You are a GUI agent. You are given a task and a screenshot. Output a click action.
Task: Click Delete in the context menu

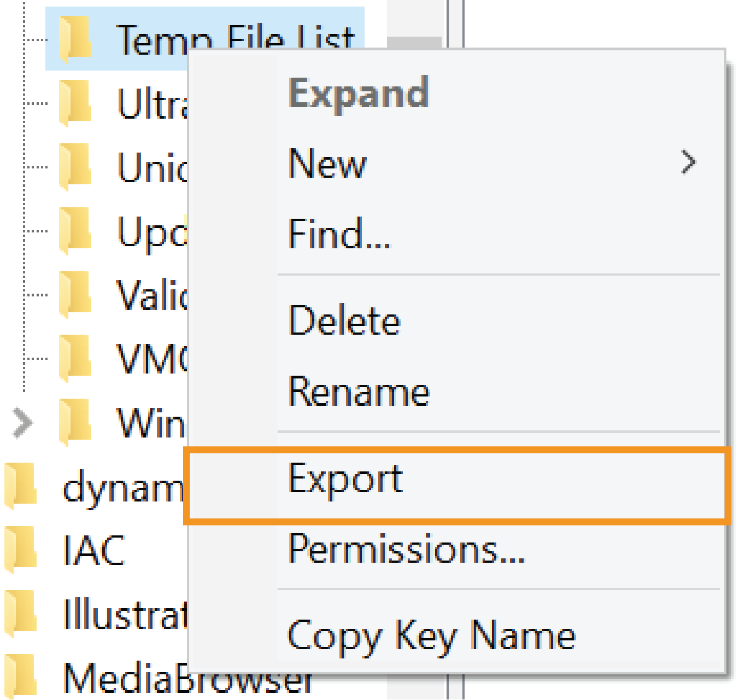[x=344, y=320]
